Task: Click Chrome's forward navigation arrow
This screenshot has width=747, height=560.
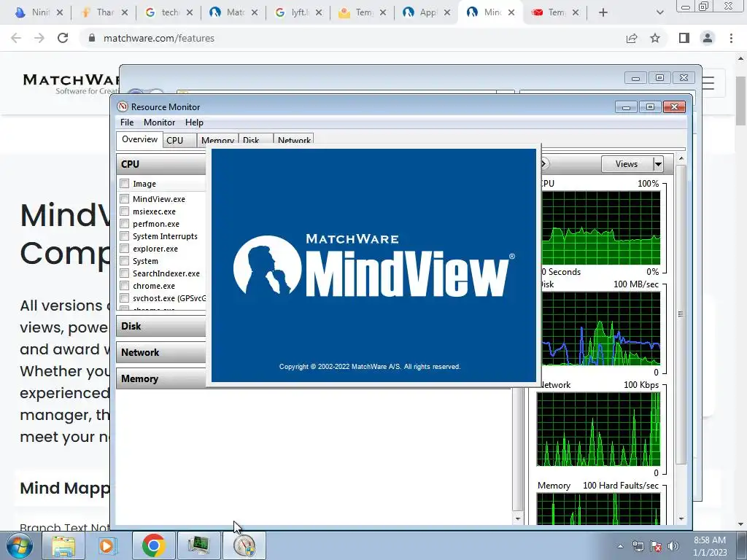Action: (x=39, y=38)
